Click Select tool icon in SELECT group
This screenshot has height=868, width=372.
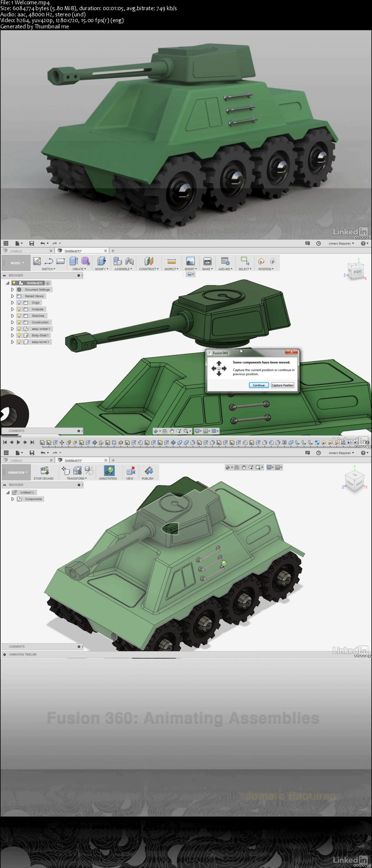[x=245, y=261]
